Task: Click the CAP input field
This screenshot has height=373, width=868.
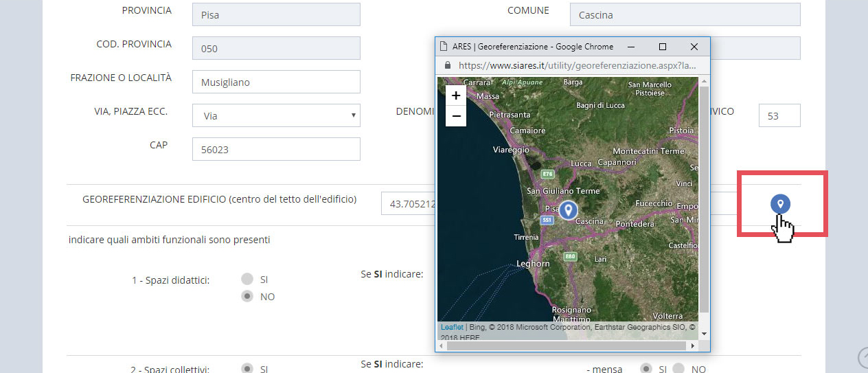Action: (x=276, y=149)
